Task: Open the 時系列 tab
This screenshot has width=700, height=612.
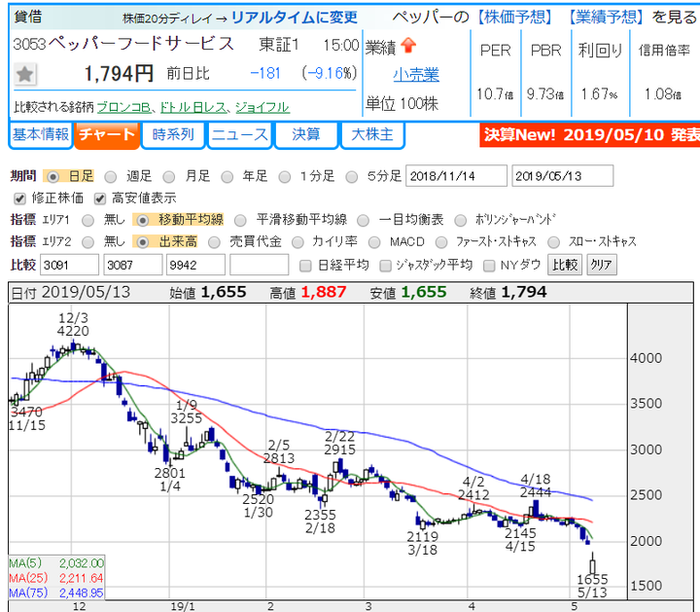Action: 173,134
